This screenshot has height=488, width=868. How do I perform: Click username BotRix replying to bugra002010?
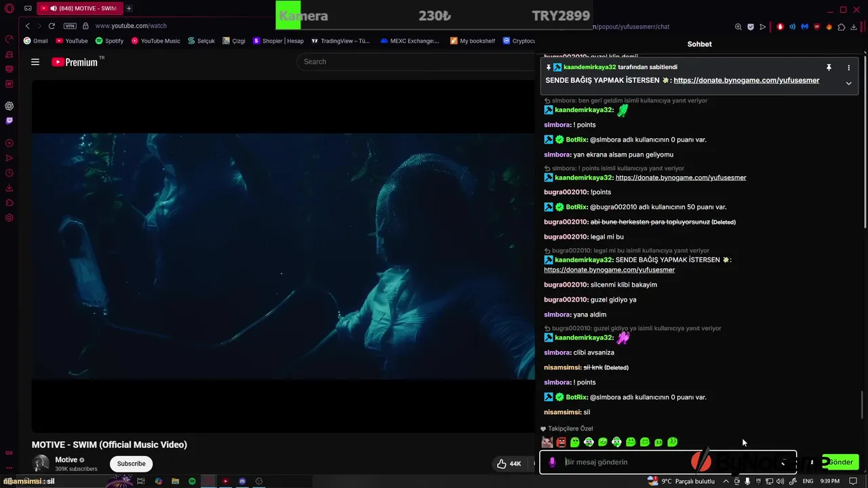576,207
